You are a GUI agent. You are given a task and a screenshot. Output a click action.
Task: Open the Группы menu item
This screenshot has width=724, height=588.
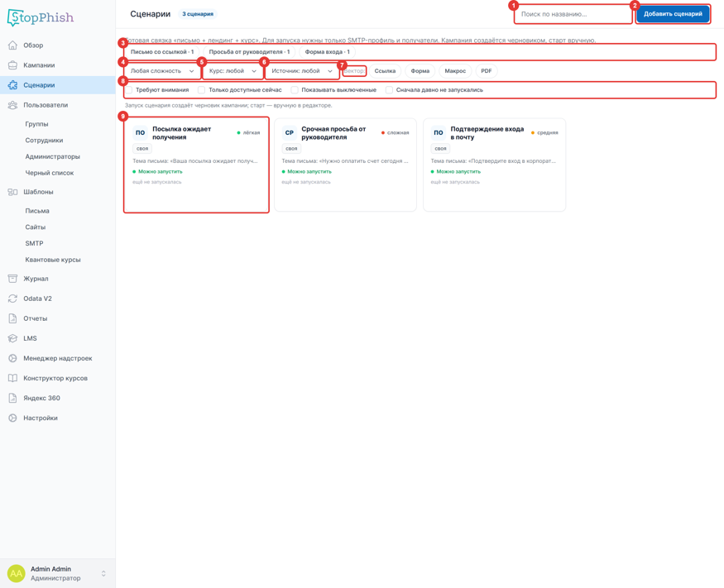coord(36,124)
